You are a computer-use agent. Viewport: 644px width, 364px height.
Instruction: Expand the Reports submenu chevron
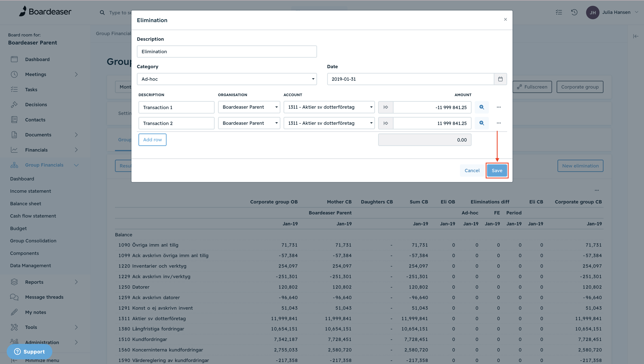[x=76, y=282]
